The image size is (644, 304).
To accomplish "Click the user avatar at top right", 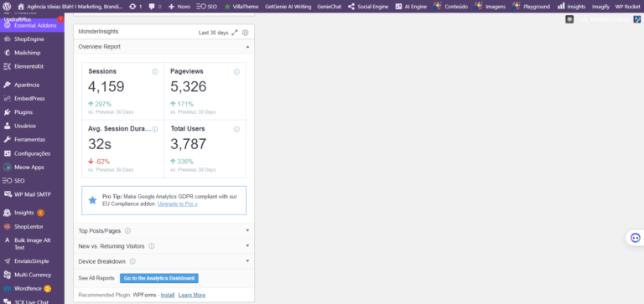I will pos(636,19).
